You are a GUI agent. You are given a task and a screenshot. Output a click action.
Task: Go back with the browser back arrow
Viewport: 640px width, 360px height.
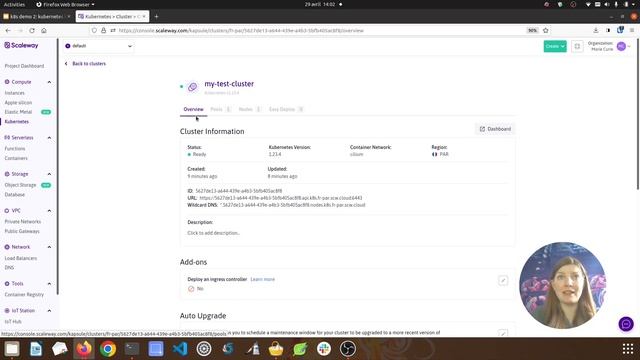[x=8, y=31]
